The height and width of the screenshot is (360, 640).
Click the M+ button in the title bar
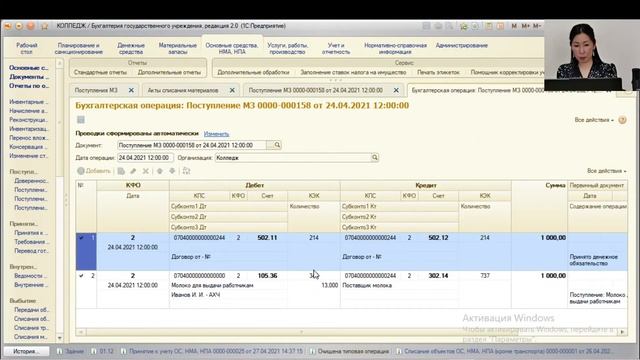point(526,26)
